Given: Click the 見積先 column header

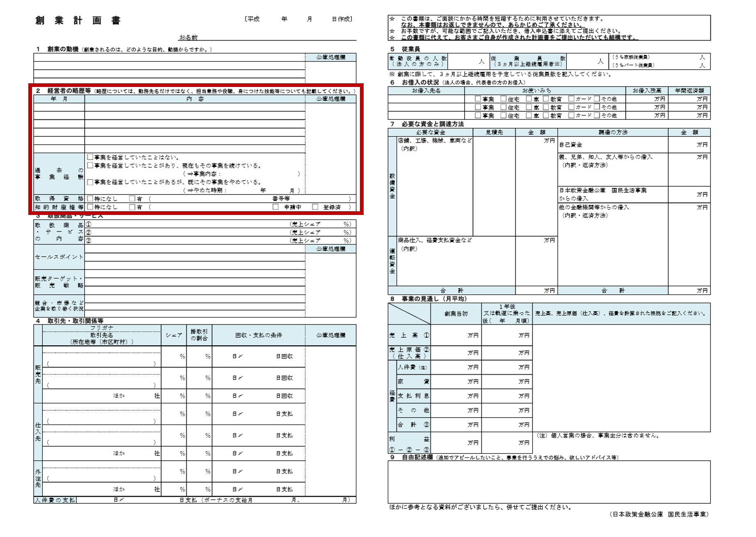Looking at the screenshot, I should pyautogui.click(x=494, y=133).
